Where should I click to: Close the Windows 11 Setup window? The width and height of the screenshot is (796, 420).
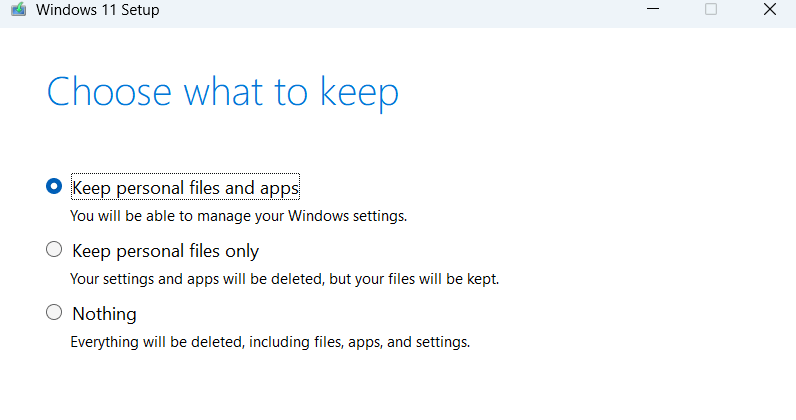tap(769, 10)
